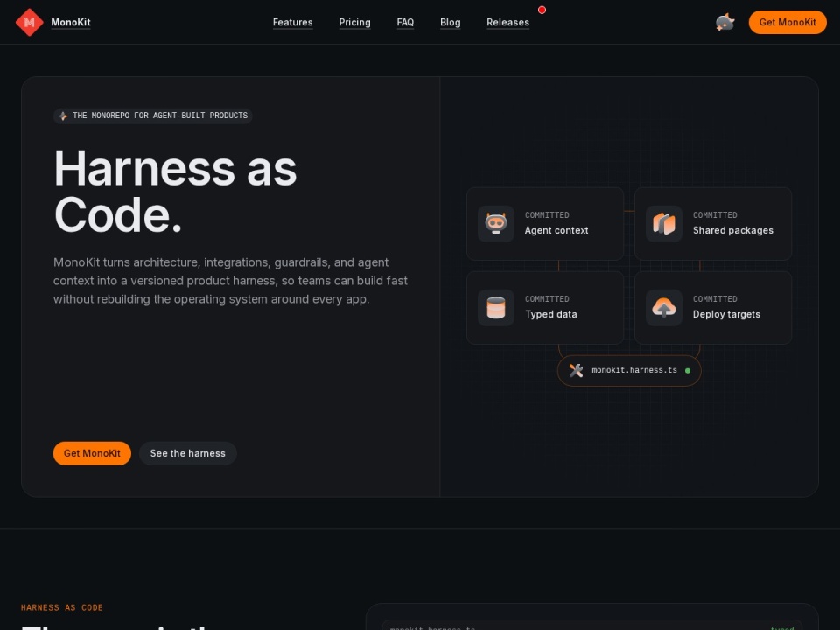840x630 pixels.
Task: Click the hero paragraph starting 'MonoKit turns architecture'
Action: (x=230, y=281)
